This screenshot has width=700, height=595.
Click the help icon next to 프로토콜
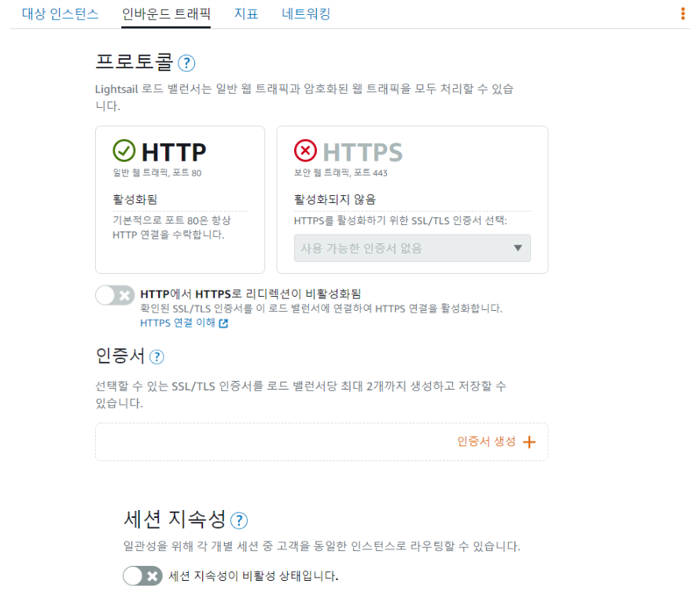[x=186, y=64]
